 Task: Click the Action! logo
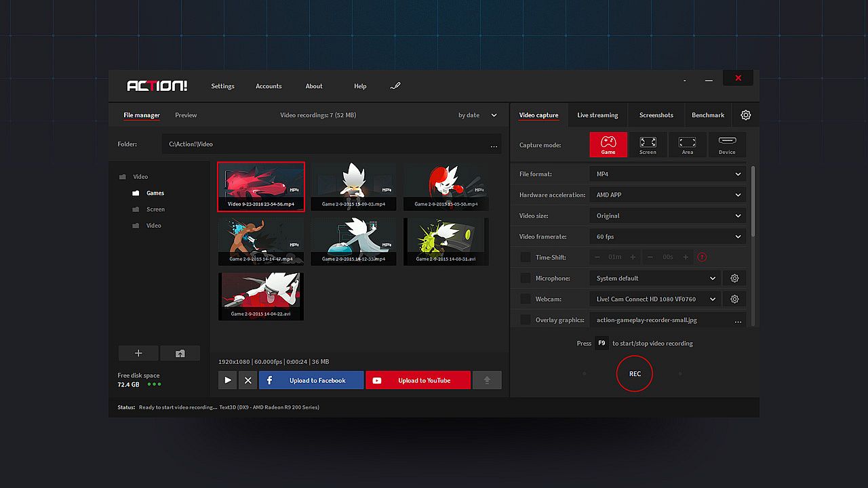(157, 86)
